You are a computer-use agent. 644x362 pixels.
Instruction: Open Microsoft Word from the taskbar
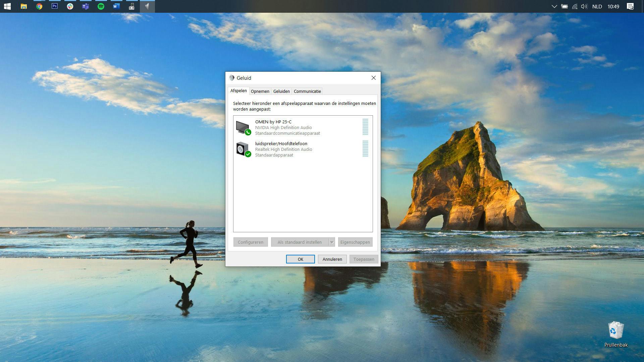(116, 6)
